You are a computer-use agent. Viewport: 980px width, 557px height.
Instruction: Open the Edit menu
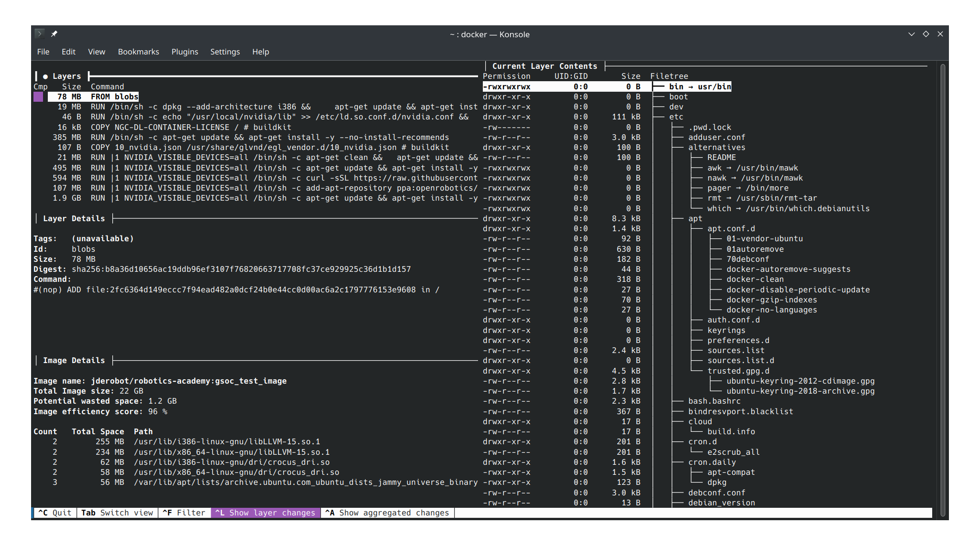[x=68, y=52]
